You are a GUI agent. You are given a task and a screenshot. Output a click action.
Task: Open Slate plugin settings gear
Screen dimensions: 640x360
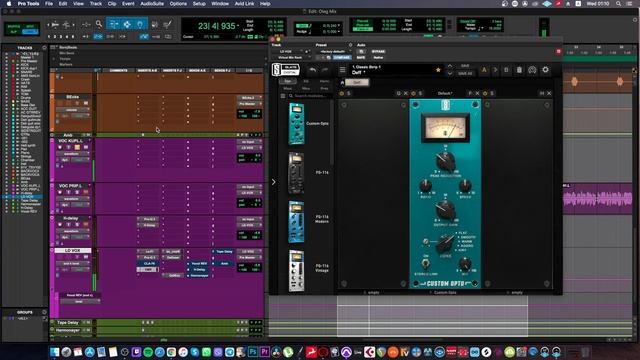546,70
